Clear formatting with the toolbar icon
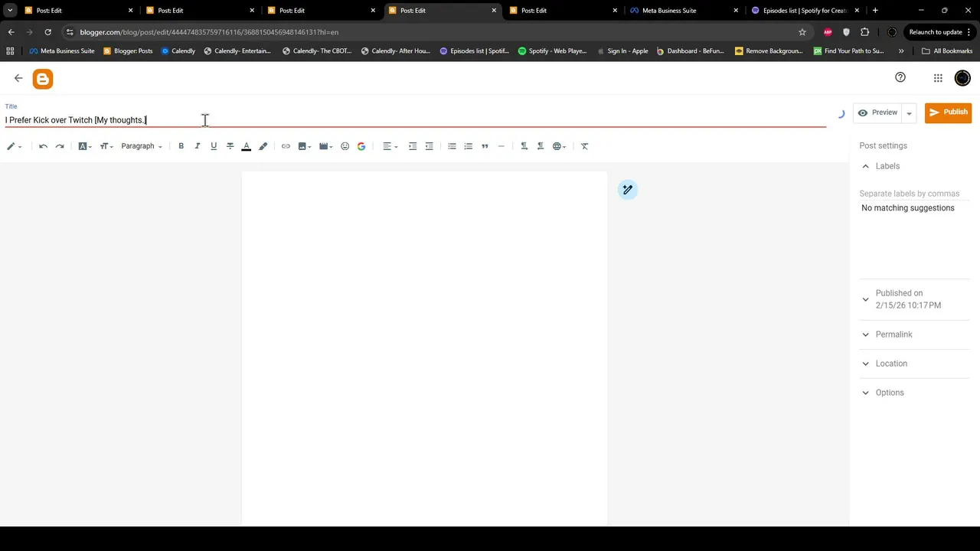This screenshot has height=551, width=980. (x=584, y=146)
